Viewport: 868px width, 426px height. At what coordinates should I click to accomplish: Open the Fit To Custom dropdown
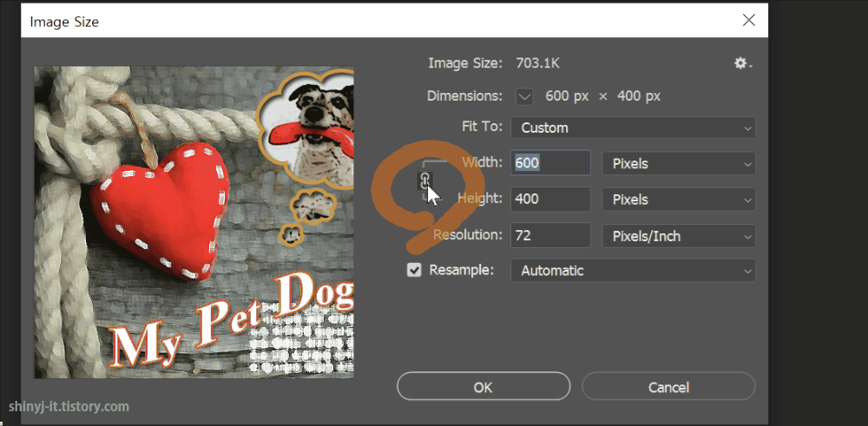coord(633,128)
